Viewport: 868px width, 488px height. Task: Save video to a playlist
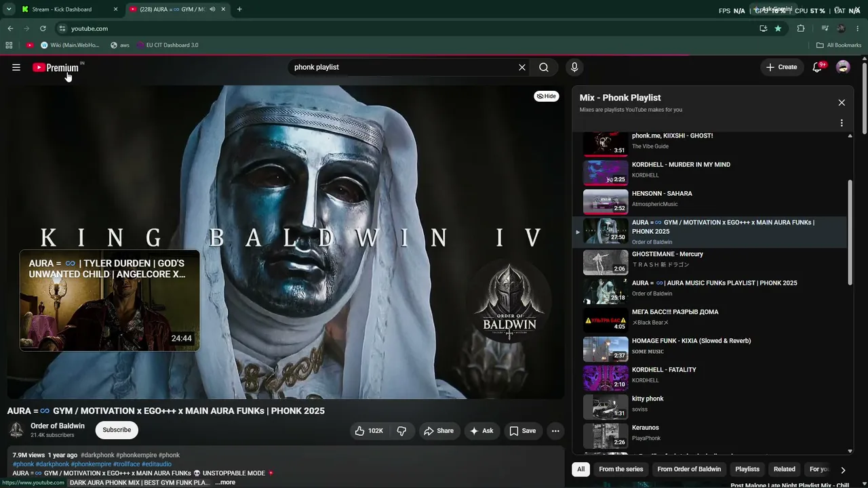(x=522, y=430)
